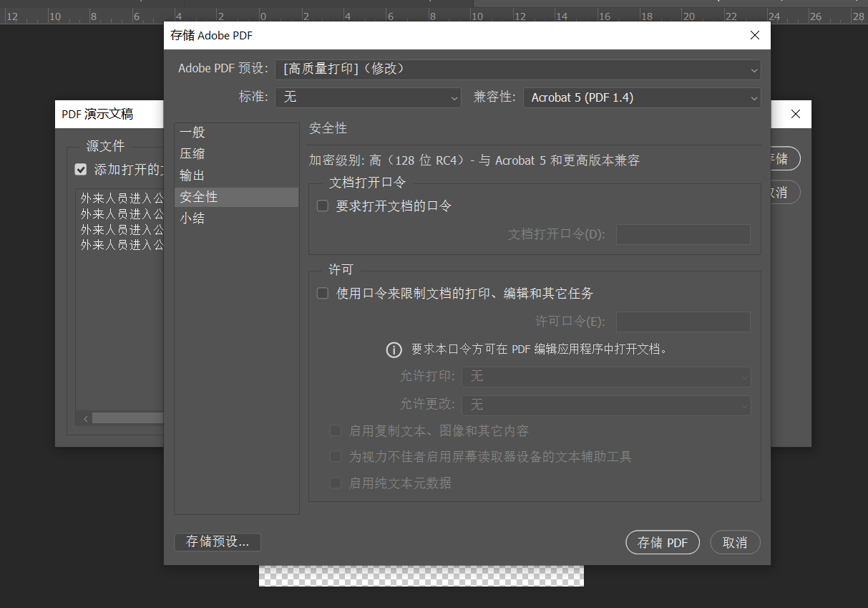Viewport: 868px width, 608px height.
Task: Toggle 为视力不佳者启用屏幕读取器 checkbox
Action: click(x=335, y=457)
